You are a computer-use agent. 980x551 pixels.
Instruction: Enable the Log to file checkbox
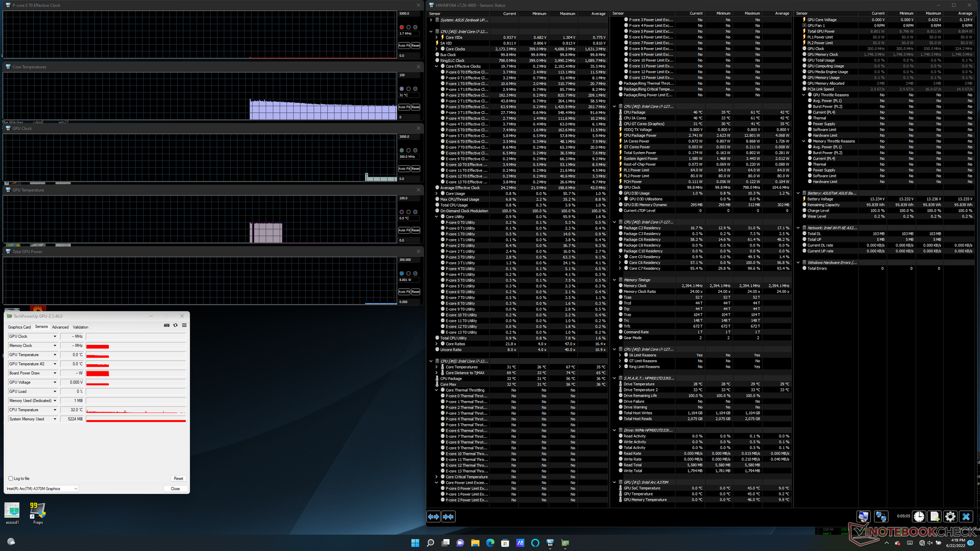[x=11, y=479]
